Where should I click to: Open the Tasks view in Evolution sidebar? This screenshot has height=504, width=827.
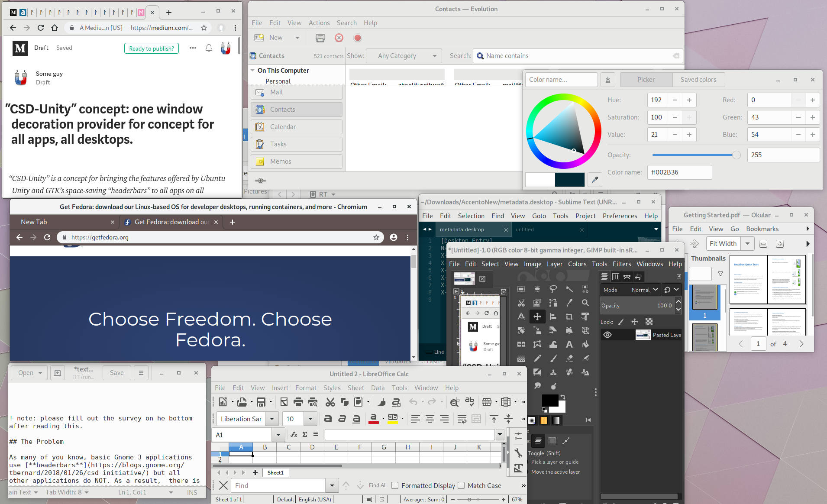coord(297,144)
